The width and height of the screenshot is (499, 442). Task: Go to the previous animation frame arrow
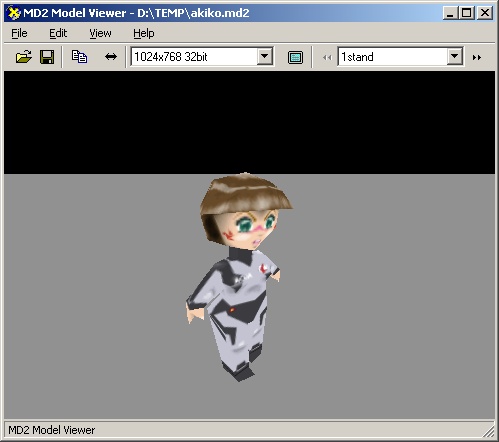(327, 58)
